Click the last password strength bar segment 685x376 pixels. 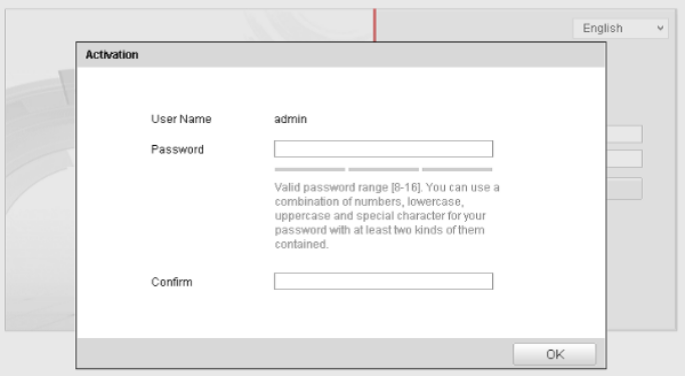pyautogui.click(x=457, y=169)
